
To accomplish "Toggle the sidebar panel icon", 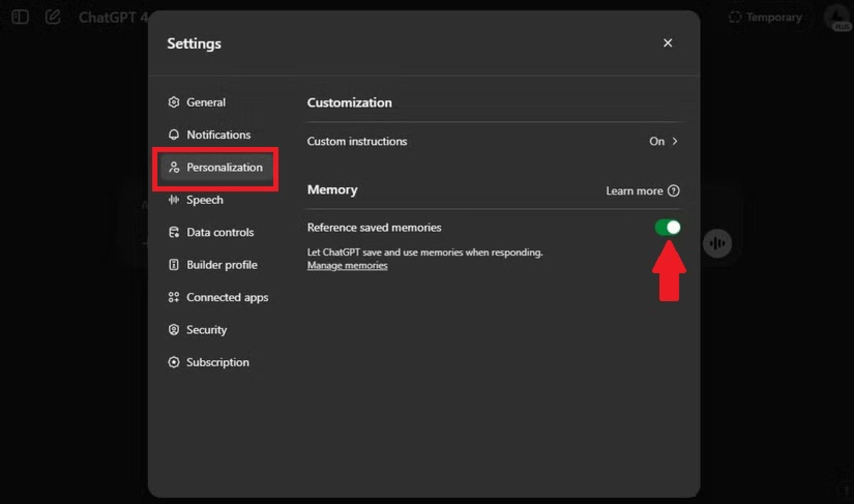I will pos(20,17).
